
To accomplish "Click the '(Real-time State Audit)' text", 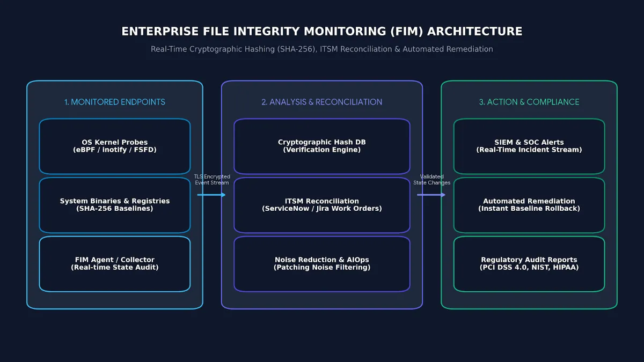I will 115,267.
